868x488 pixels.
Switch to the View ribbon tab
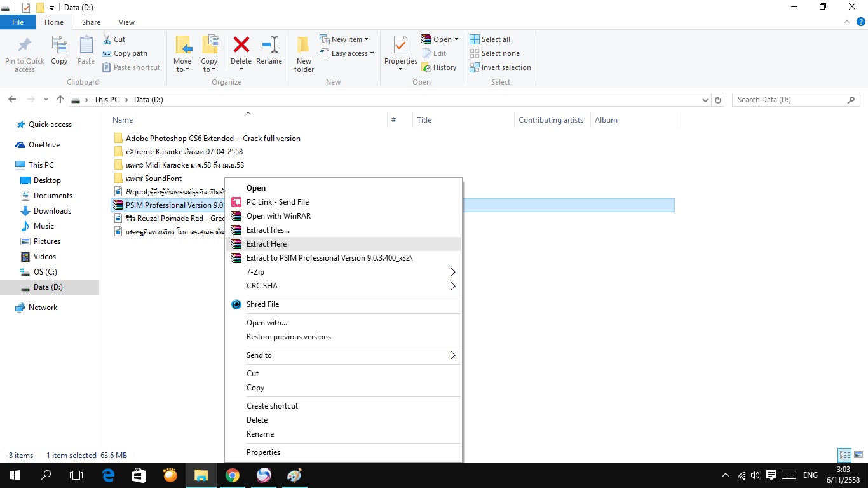pos(126,22)
